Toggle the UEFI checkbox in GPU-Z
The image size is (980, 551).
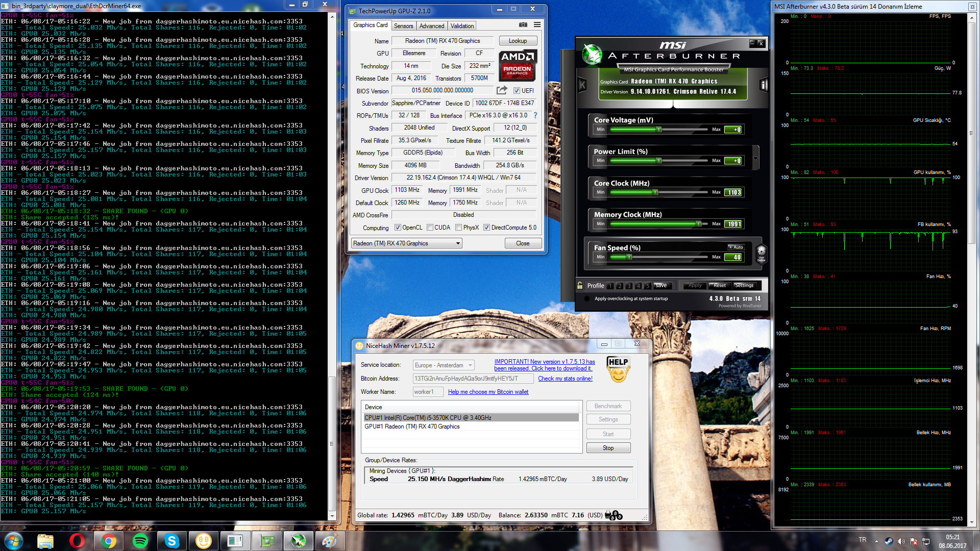[517, 91]
